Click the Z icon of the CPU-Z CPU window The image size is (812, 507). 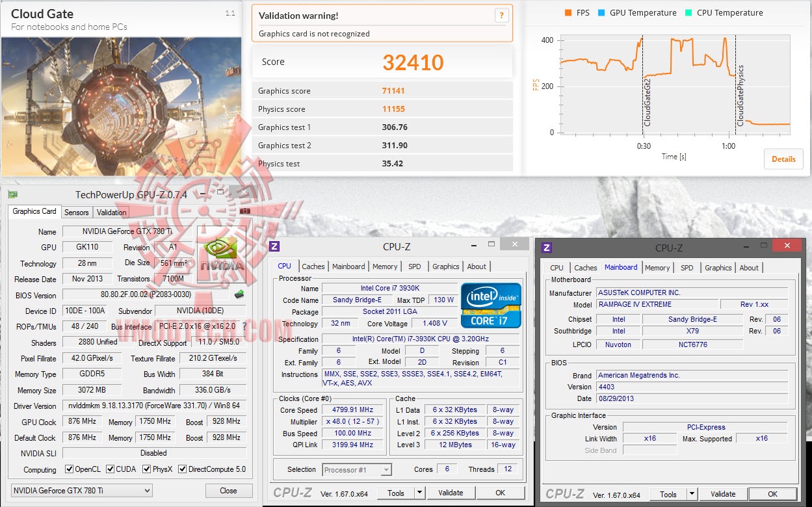pos(274,246)
